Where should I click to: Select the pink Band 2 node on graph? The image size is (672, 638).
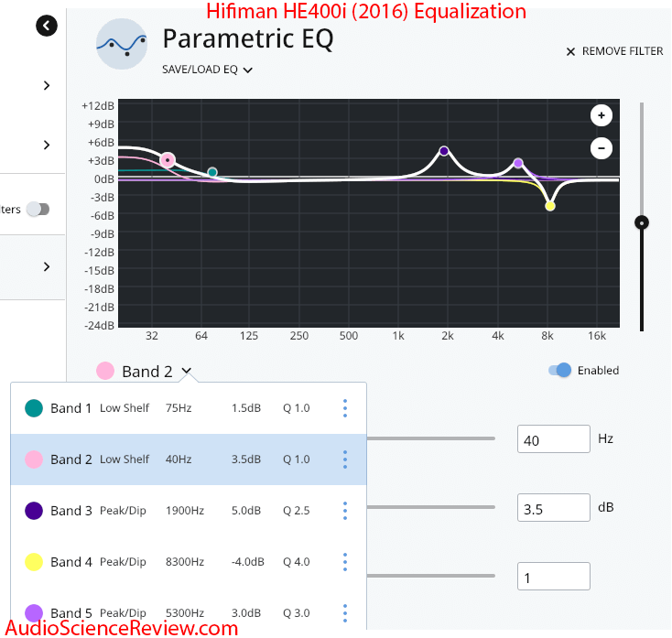[168, 160]
